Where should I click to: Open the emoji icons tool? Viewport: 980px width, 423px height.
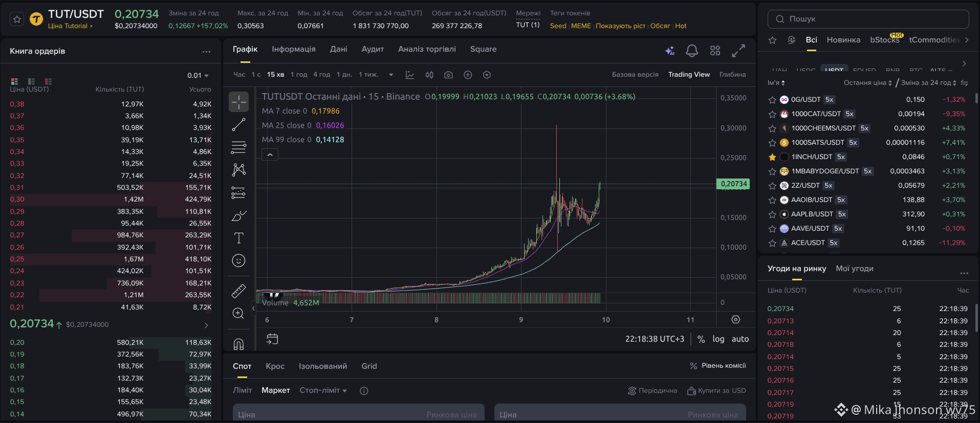[238, 261]
